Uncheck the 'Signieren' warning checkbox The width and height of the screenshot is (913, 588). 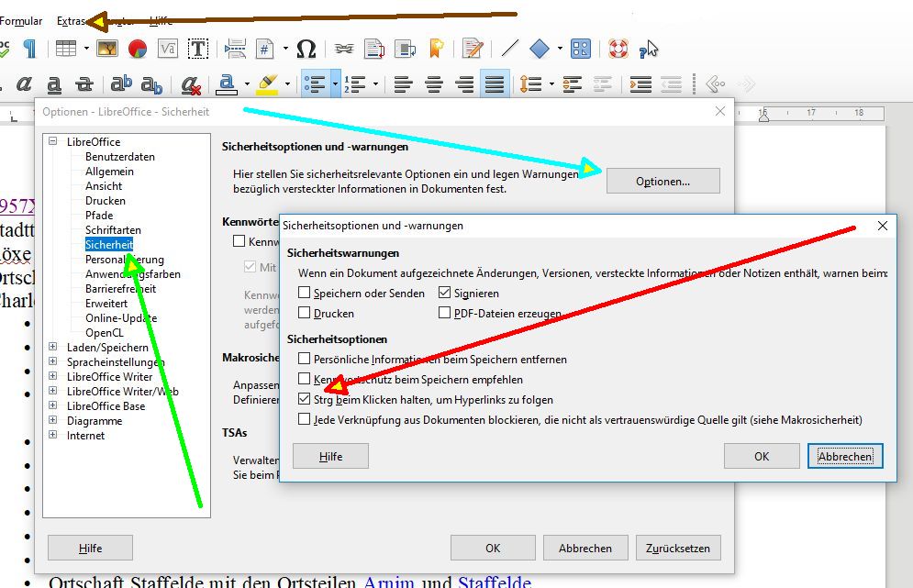[445, 293]
